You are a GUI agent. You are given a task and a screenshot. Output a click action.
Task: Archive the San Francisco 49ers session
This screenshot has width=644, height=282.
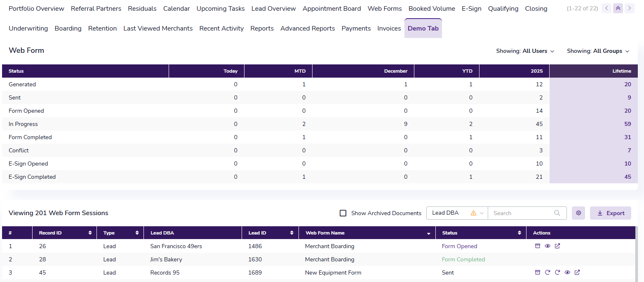(537, 246)
